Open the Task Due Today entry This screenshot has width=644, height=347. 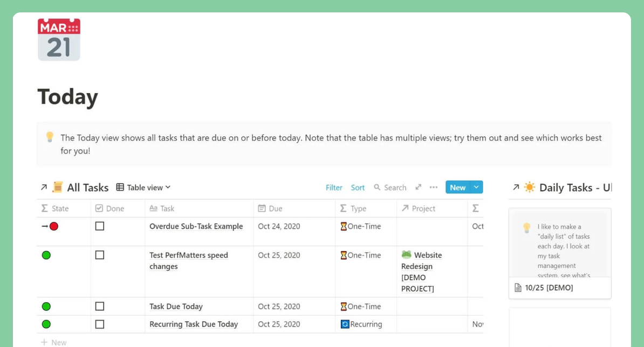(176, 307)
